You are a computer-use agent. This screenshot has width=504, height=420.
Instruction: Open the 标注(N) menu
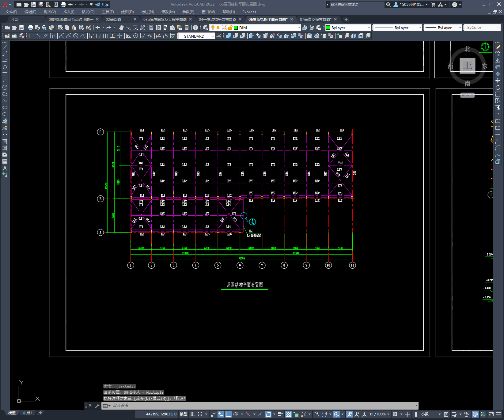pos(147,12)
